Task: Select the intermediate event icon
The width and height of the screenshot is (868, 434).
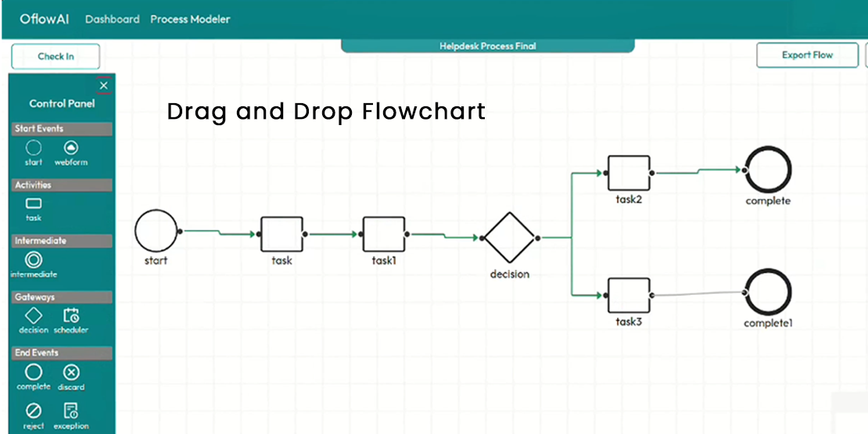Action: (x=34, y=260)
